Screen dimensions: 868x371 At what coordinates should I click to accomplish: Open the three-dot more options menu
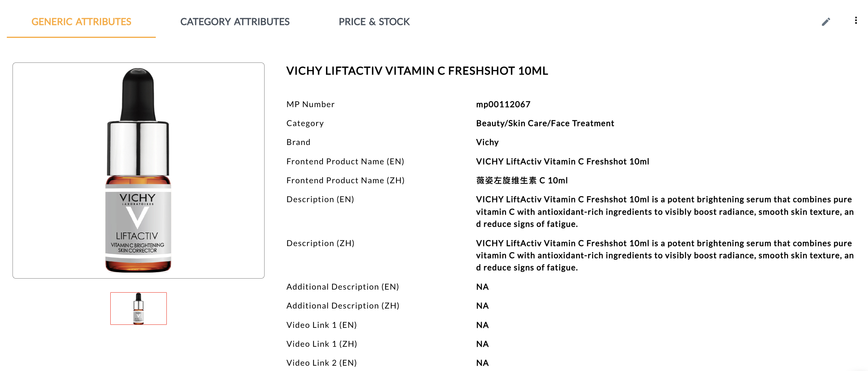pos(855,20)
